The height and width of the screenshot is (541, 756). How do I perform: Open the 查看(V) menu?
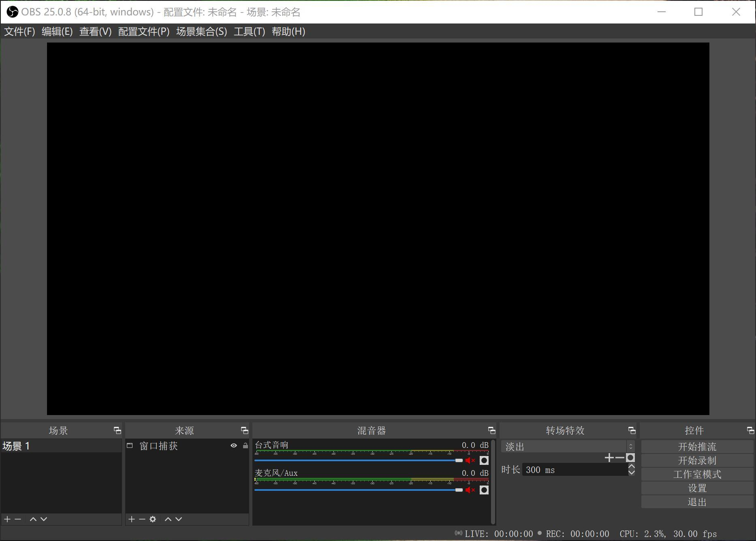(x=95, y=32)
